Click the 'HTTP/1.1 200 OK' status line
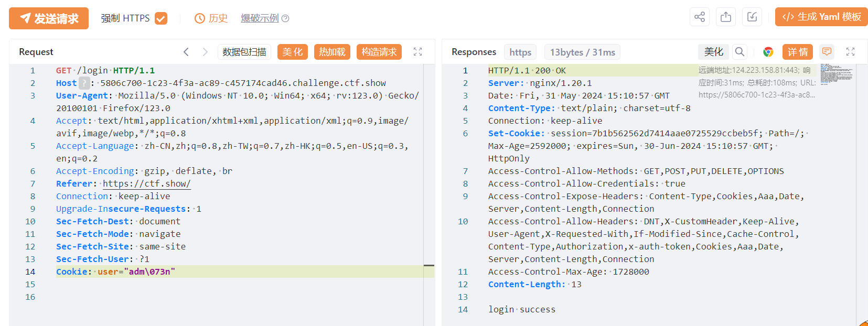The image size is (868, 326). 527,70
